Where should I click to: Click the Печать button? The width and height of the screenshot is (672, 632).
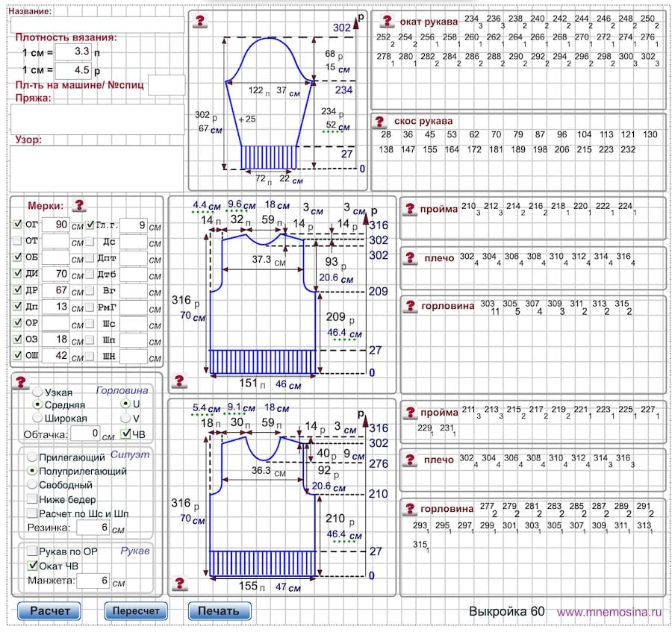[220, 610]
